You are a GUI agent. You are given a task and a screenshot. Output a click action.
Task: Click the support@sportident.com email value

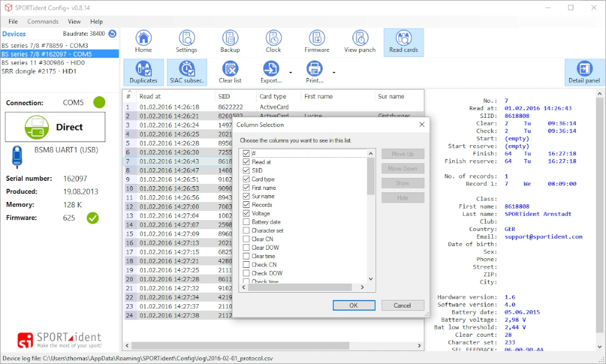click(x=544, y=236)
